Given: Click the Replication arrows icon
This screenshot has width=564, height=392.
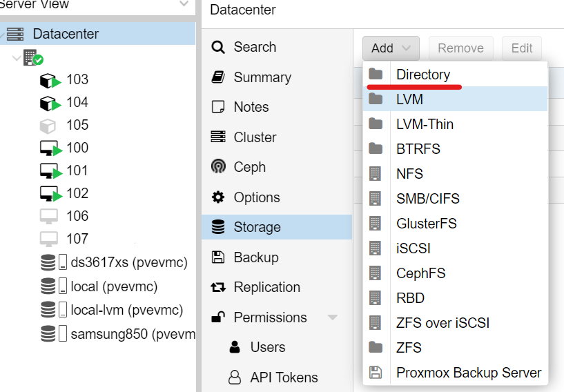Looking at the screenshot, I should coord(218,287).
